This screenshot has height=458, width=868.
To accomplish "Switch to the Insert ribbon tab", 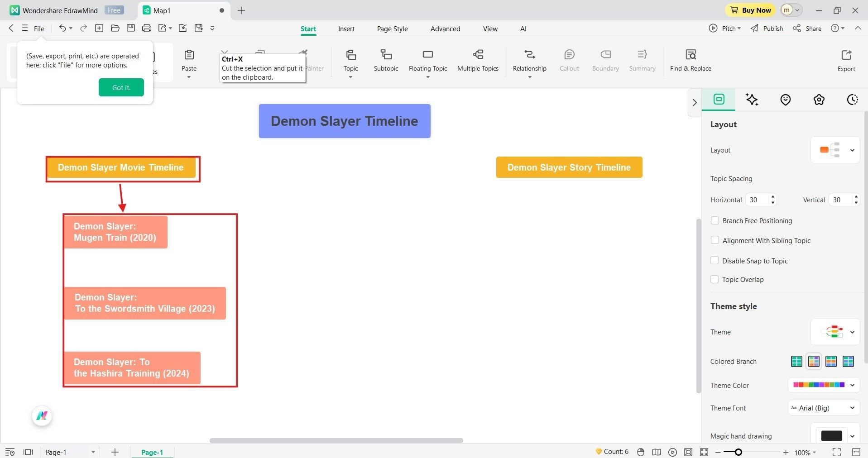I will (346, 29).
